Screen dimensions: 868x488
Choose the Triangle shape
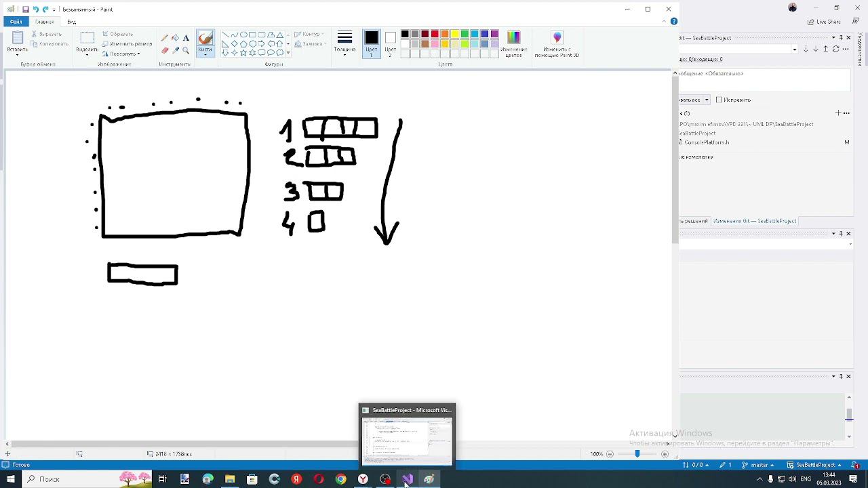(279, 35)
